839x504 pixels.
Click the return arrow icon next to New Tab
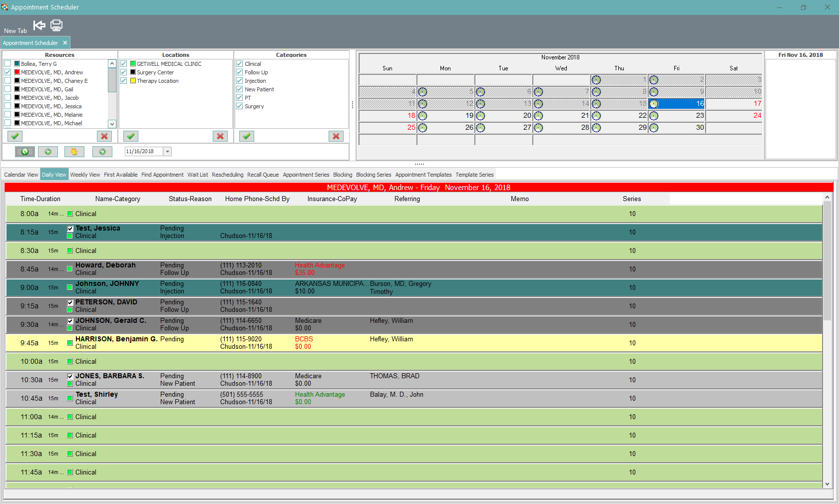(38, 25)
